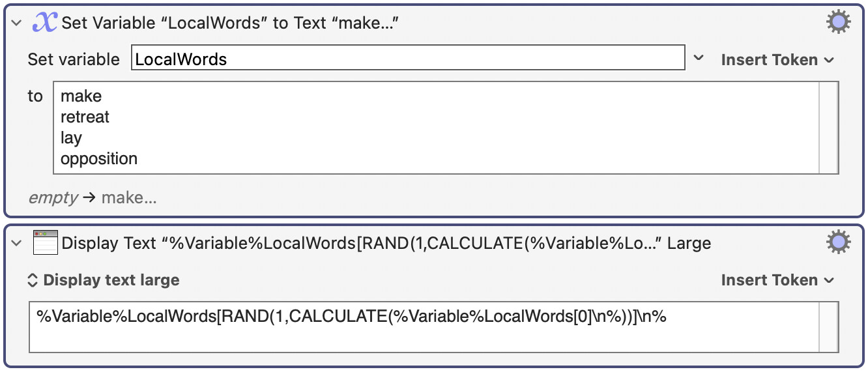
Task: Open Insert Token menu in Set Variable action
Action: coord(777,59)
